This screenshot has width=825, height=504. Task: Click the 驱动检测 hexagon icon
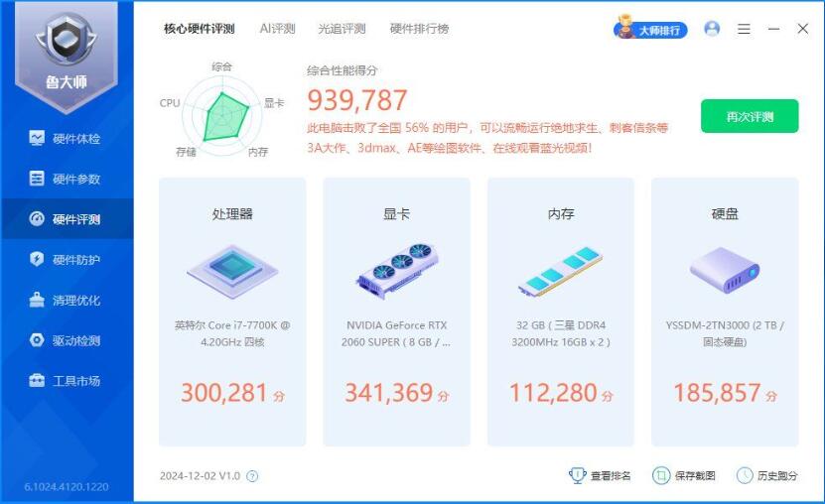pyautogui.click(x=37, y=340)
